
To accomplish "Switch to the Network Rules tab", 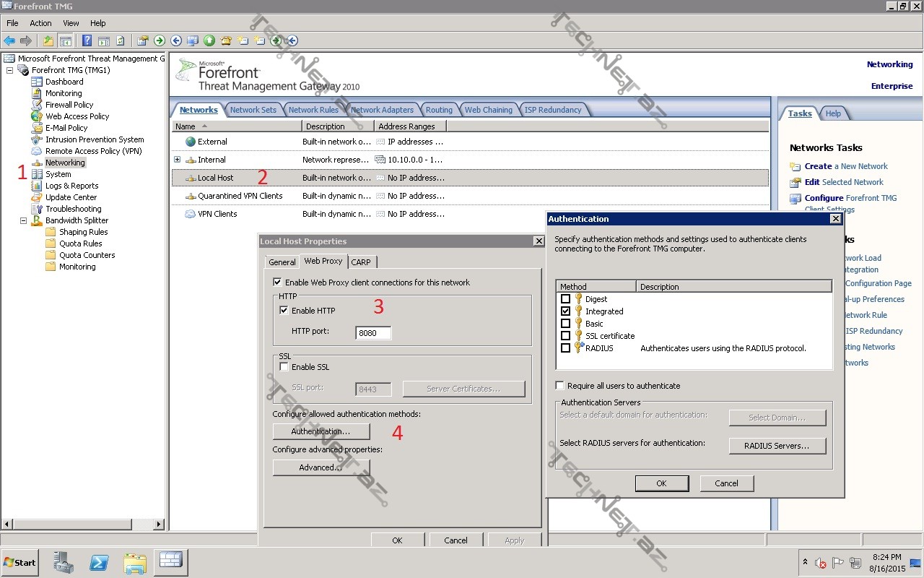I will [x=313, y=110].
